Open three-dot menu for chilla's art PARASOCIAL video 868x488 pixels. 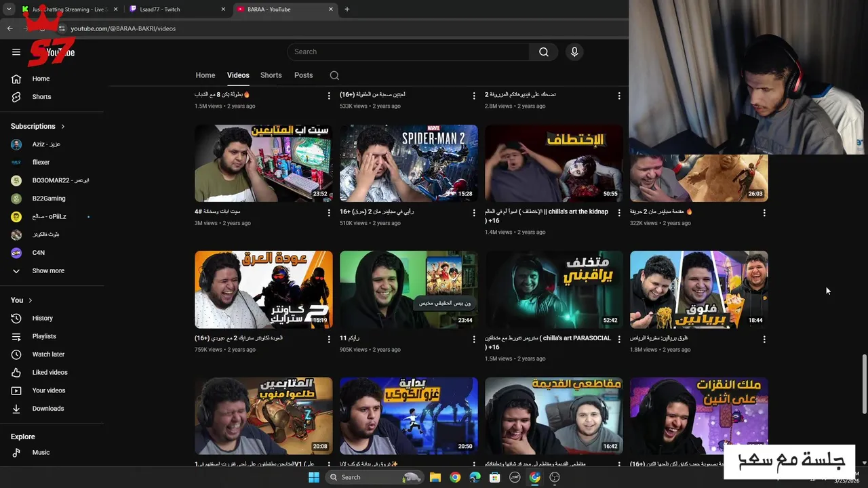tap(619, 339)
